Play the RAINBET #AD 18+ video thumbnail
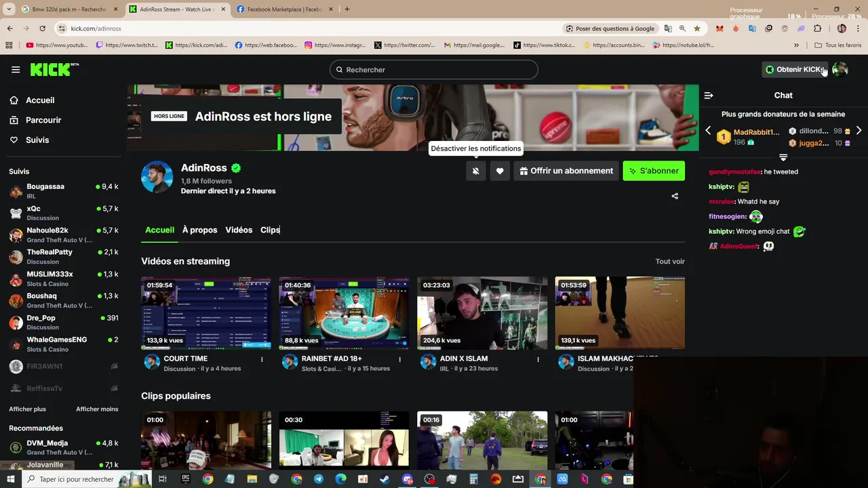Screen dimensions: 868x488 pos(344,313)
